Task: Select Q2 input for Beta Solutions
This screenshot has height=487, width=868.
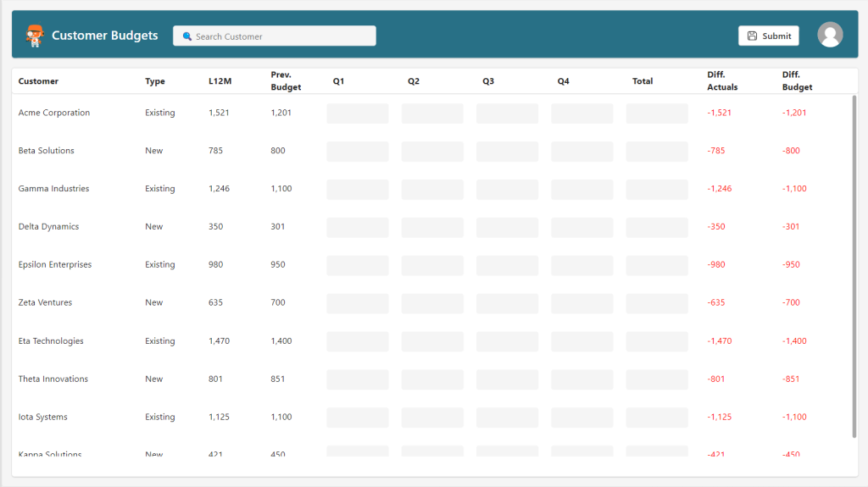Action: coord(432,152)
